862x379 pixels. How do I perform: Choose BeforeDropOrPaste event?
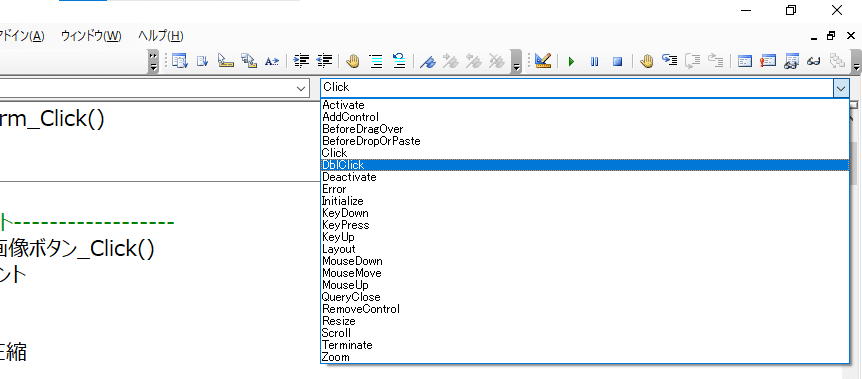coord(585,141)
